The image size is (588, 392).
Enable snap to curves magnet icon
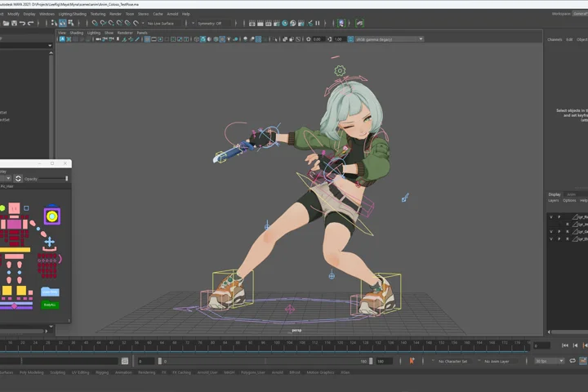pyautogui.click(x=103, y=23)
